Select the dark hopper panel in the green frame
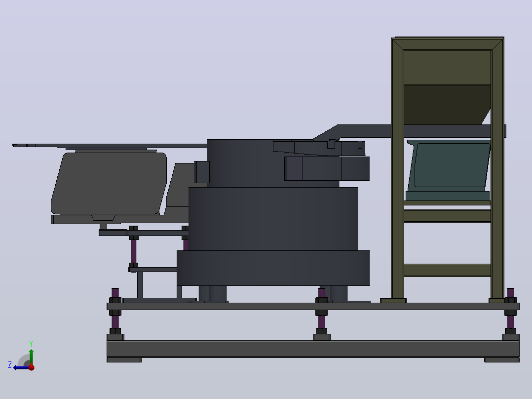 [x=447, y=104]
